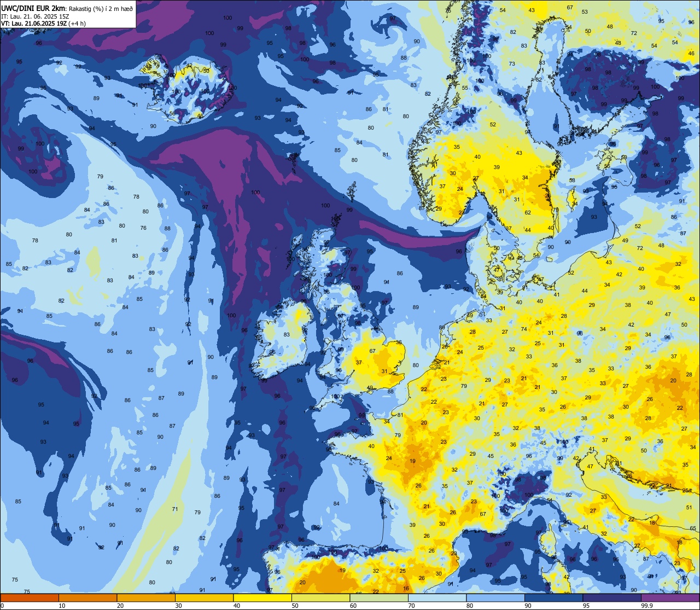700x610 pixels.
Task: Select the 20–30 % amber legend swatch
Action: [146, 597]
